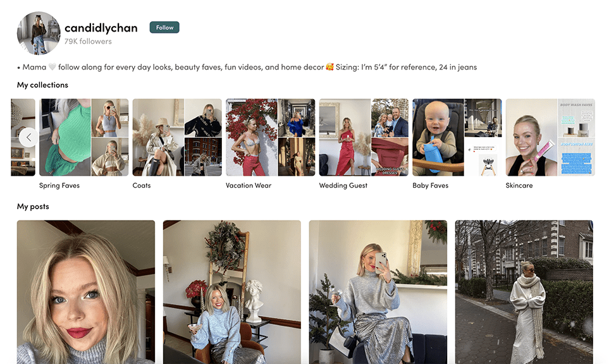Open the Skincare collection image
The width and height of the screenshot is (609, 364).
point(550,137)
